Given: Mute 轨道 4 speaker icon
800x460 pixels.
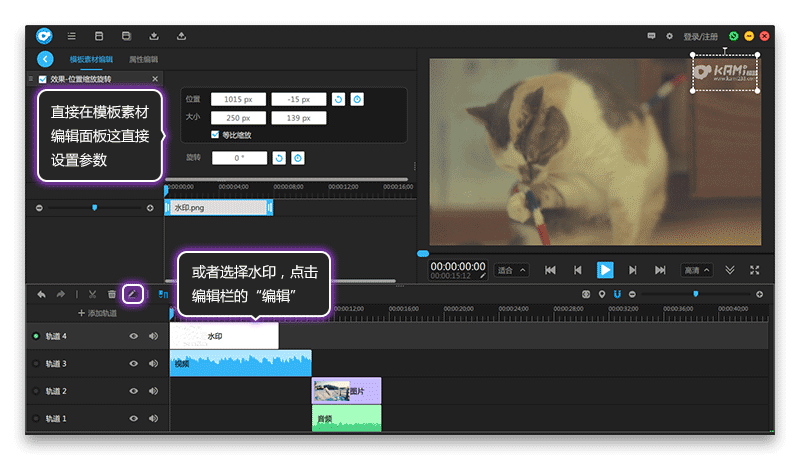Looking at the screenshot, I should 154,336.
